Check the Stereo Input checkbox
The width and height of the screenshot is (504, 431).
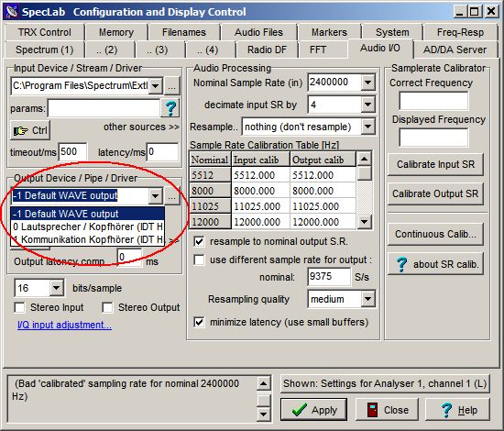pos(19,307)
